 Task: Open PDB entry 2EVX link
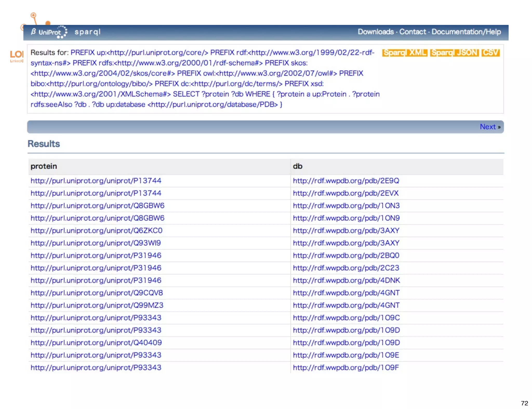[x=346, y=193]
